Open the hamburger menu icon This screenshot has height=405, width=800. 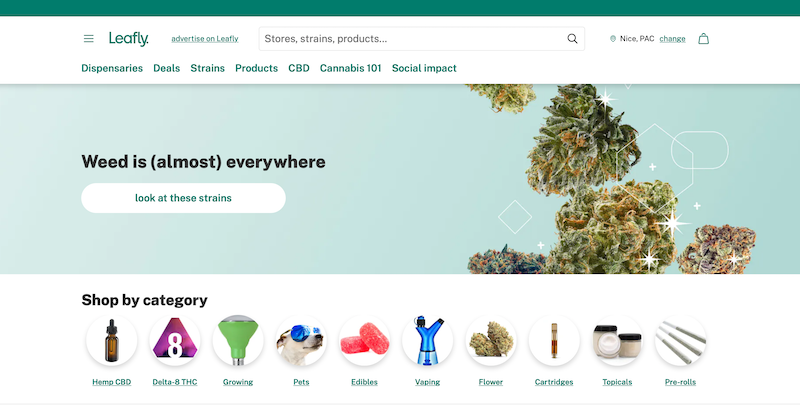coord(89,39)
